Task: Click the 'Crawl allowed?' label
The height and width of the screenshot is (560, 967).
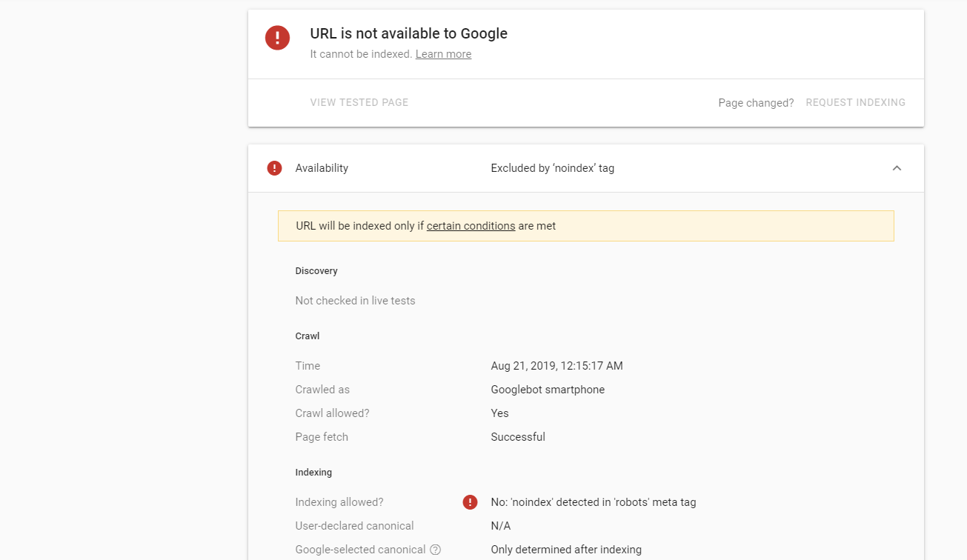Action: pyautogui.click(x=332, y=413)
